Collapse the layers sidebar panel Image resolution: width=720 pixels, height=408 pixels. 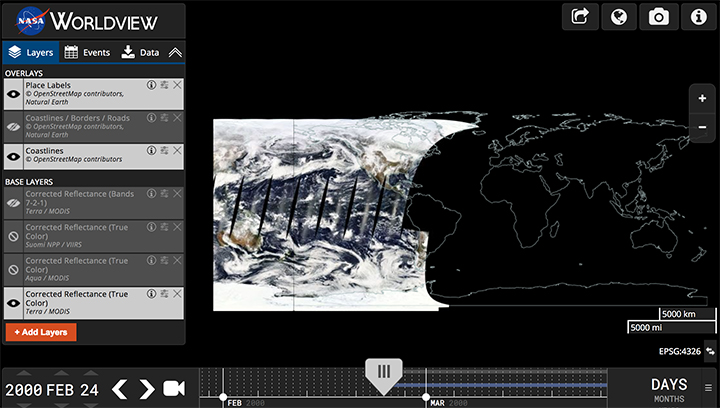click(x=175, y=52)
